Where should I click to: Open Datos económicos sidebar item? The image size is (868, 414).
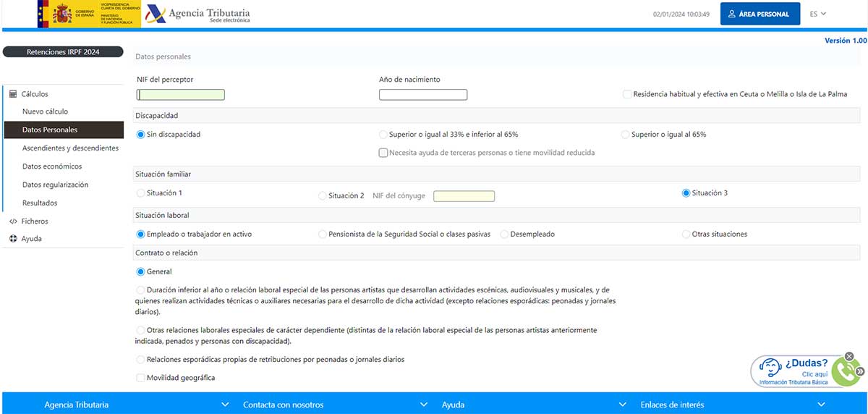coord(52,166)
